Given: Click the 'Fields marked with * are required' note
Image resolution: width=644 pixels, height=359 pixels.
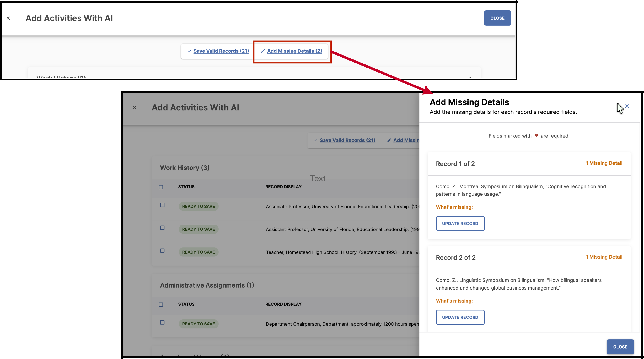Looking at the screenshot, I should [529, 136].
